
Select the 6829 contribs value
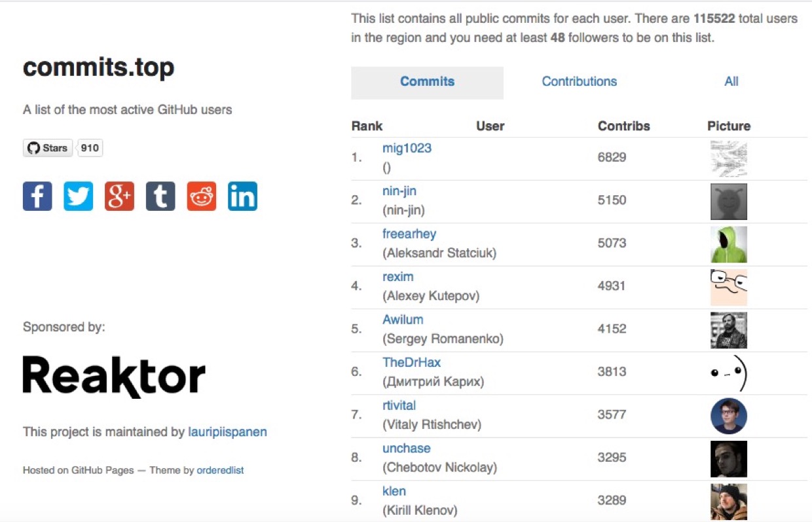point(612,157)
